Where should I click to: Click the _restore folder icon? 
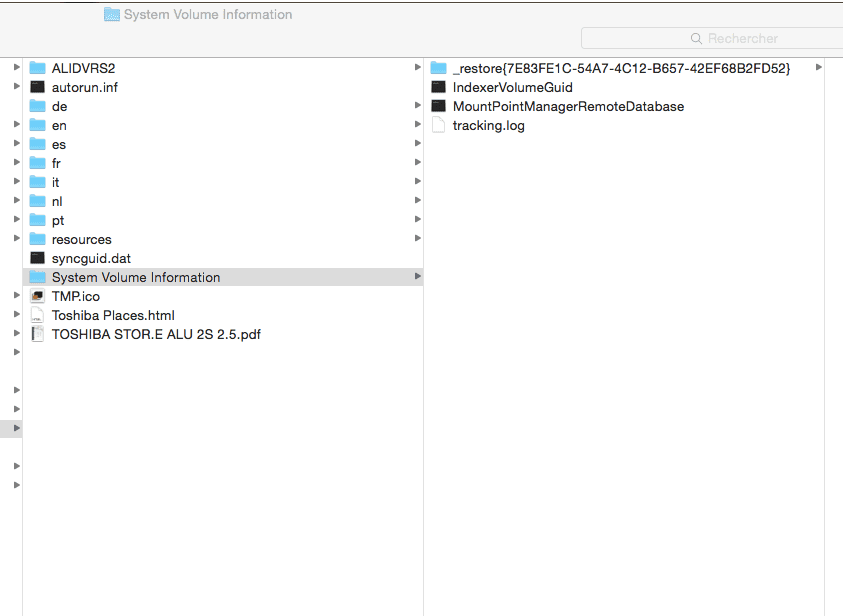click(x=439, y=68)
